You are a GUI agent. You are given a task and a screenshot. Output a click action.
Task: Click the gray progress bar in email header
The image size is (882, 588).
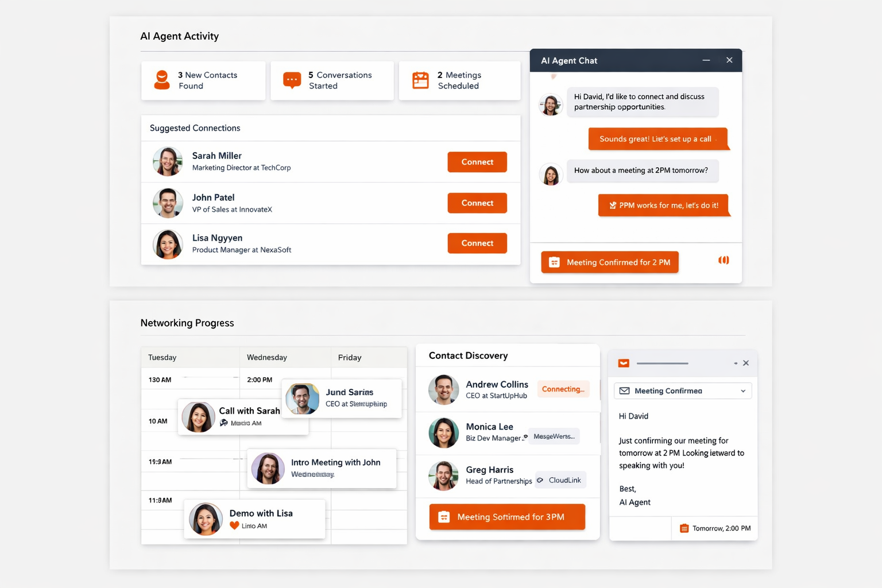(x=662, y=363)
